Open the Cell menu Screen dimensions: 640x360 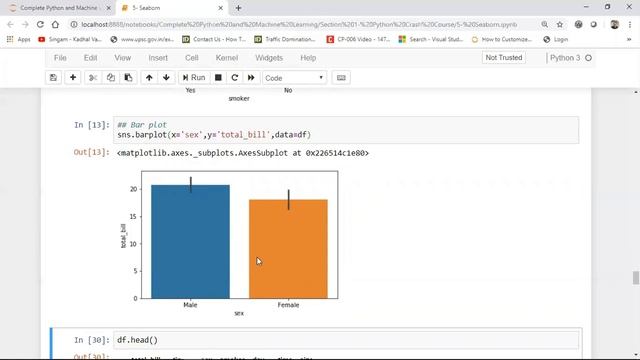[x=191, y=58]
